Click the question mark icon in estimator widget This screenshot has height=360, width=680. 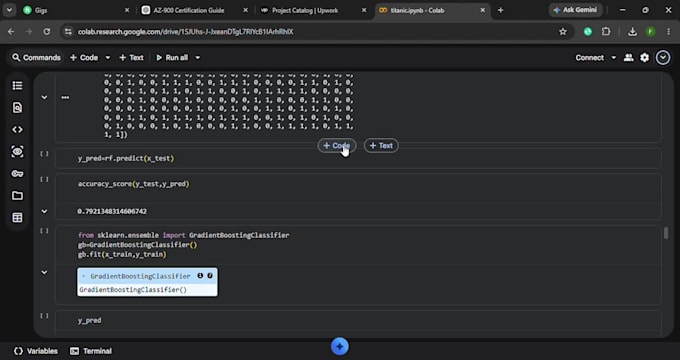[210, 275]
